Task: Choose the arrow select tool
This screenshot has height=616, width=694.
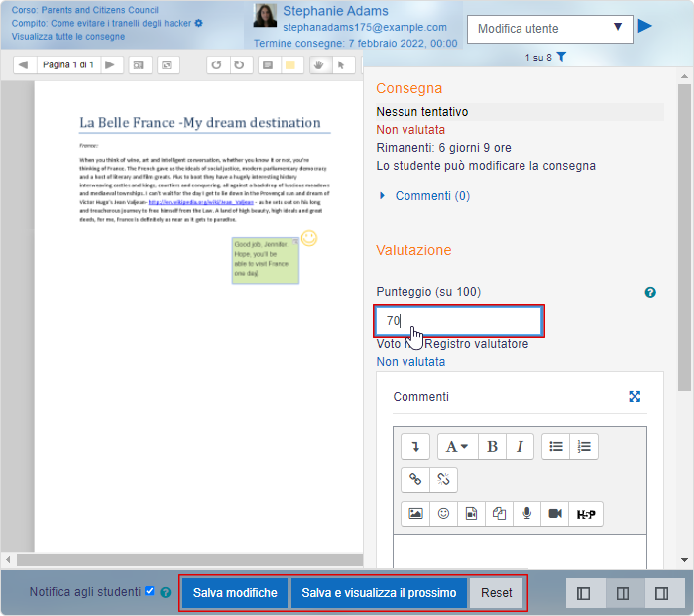Action: (342, 65)
